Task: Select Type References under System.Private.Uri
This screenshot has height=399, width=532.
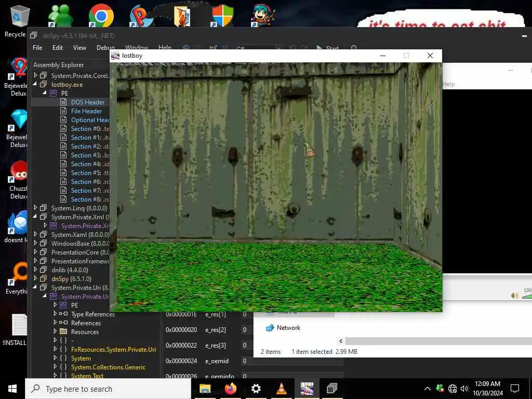Action: click(93, 314)
